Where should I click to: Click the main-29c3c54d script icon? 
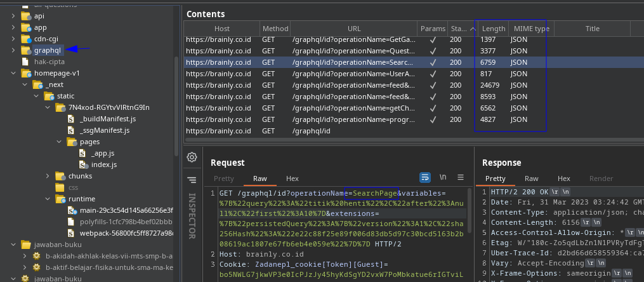(72, 210)
